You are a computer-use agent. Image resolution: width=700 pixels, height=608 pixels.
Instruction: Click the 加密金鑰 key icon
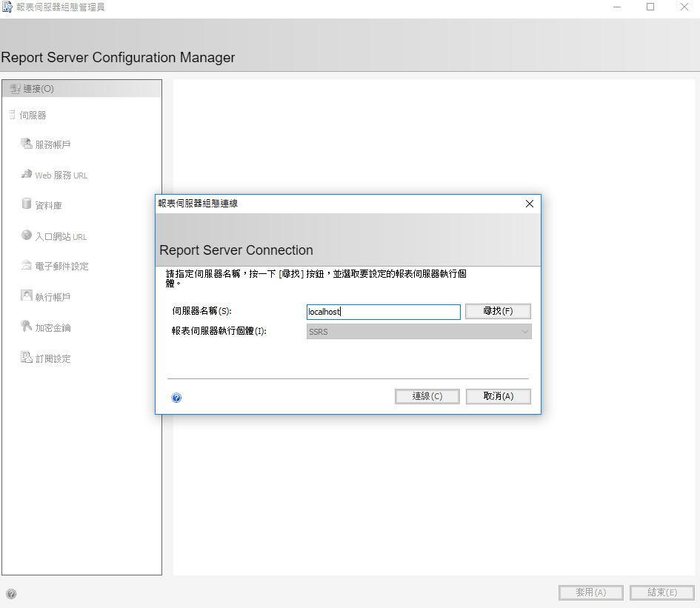27,327
